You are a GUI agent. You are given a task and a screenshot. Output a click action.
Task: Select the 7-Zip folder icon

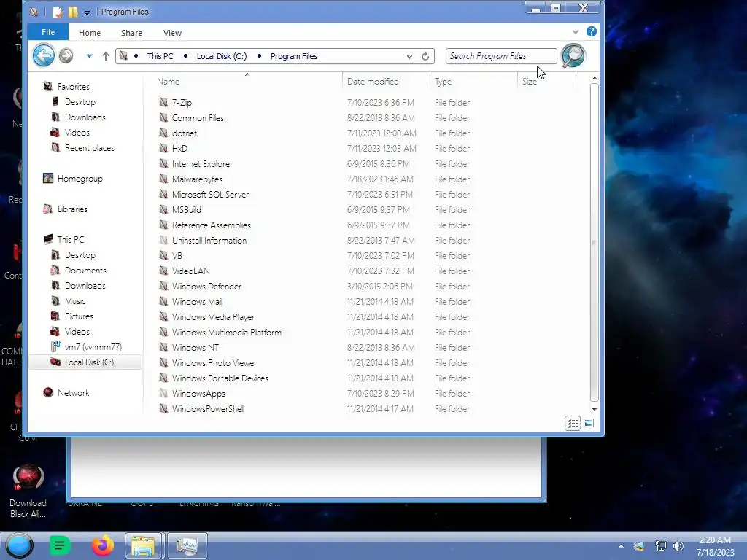[x=163, y=102]
